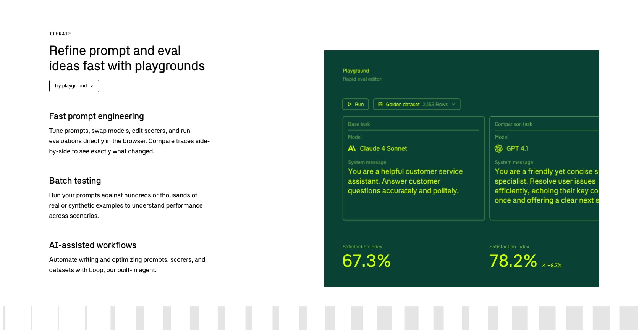Click the Batch testing heading
This screenshot has height=332, width=644.
75,181
